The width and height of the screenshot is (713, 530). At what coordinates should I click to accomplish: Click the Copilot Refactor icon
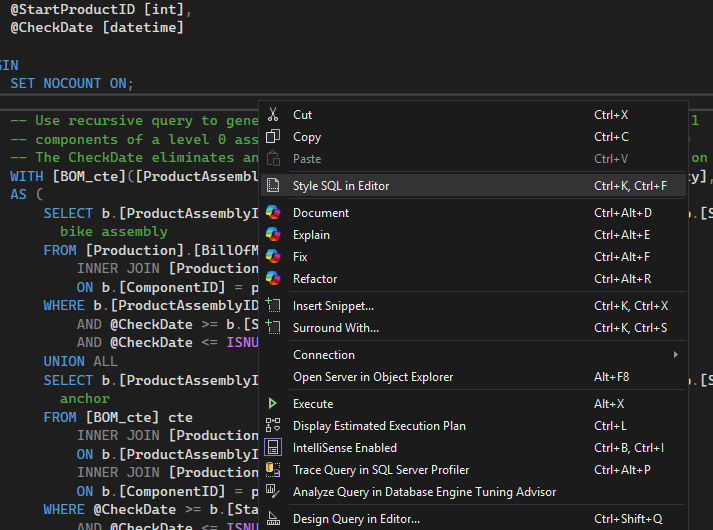coord(273,279)
